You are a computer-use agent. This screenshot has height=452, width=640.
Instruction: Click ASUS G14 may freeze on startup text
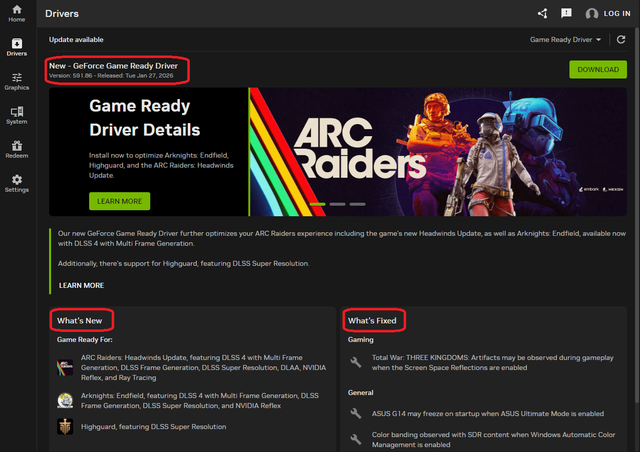(488, 414)
